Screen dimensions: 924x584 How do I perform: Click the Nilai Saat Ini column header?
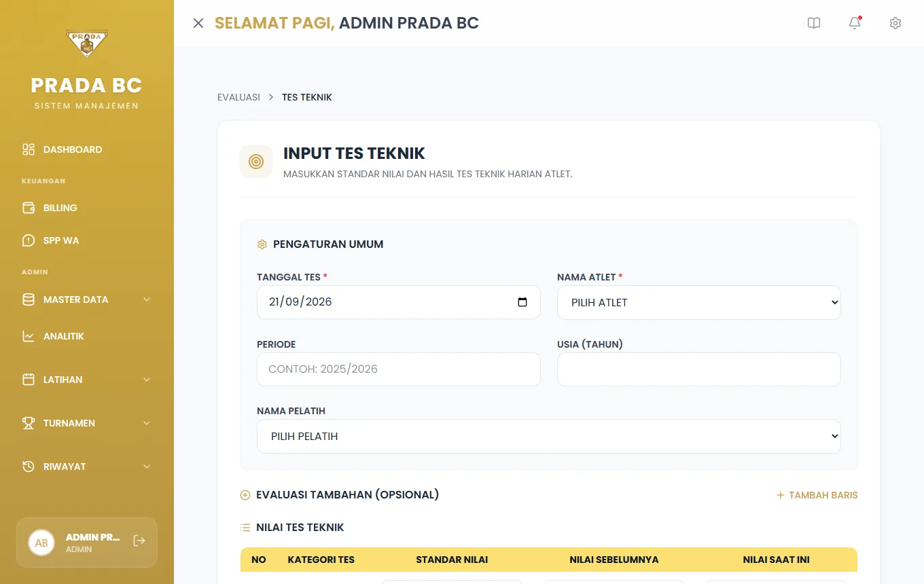(777, 560)
